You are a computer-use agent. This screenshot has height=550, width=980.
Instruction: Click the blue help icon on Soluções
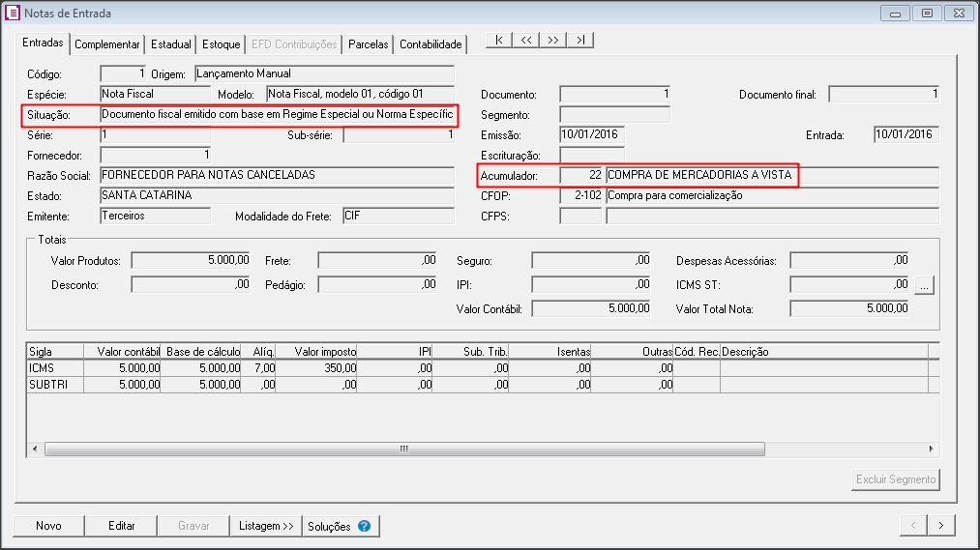pyautogui.click(x=364, y=526)
